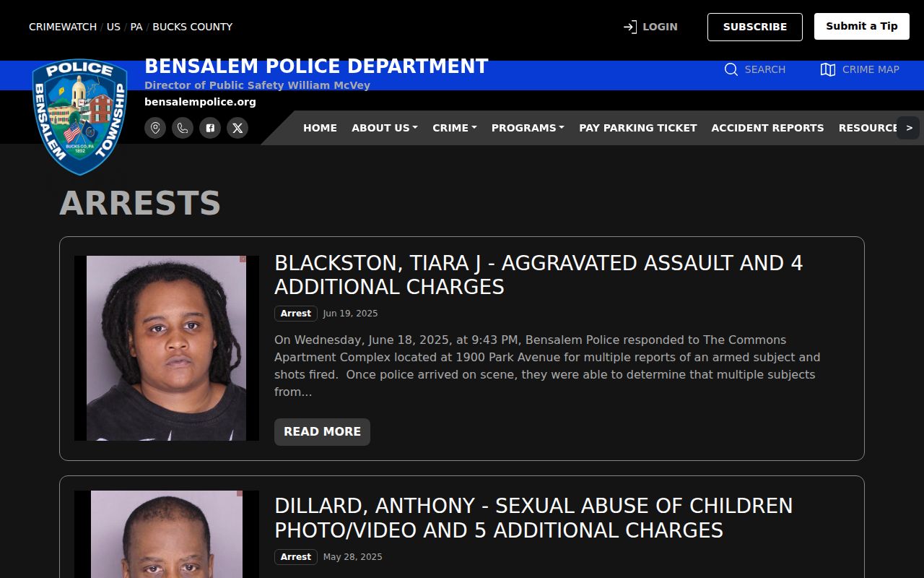Visit bensalempolice.org link

coord(200,102)
